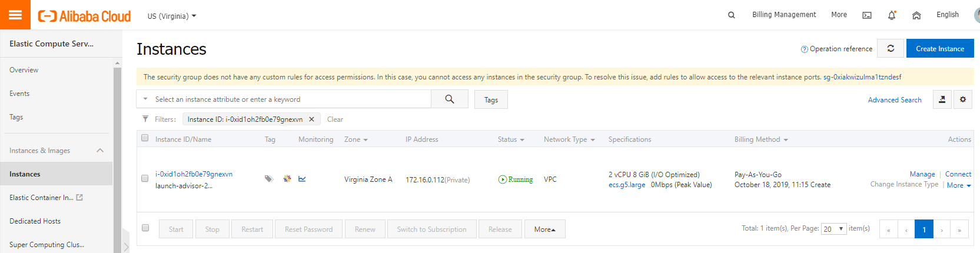Check the bottom bulk-action checkbox
This screenshot has height=253, width=980.
pos(145,228)
